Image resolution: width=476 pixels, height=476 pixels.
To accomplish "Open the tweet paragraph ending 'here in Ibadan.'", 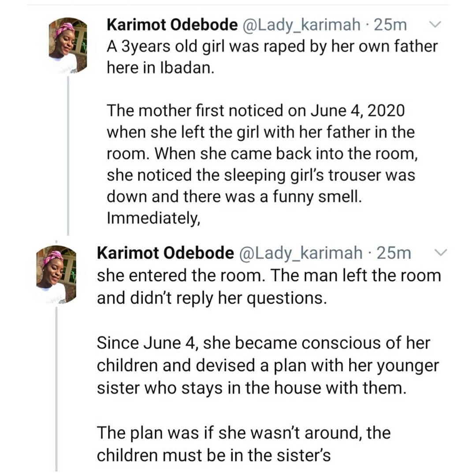I will click(272, 57).
